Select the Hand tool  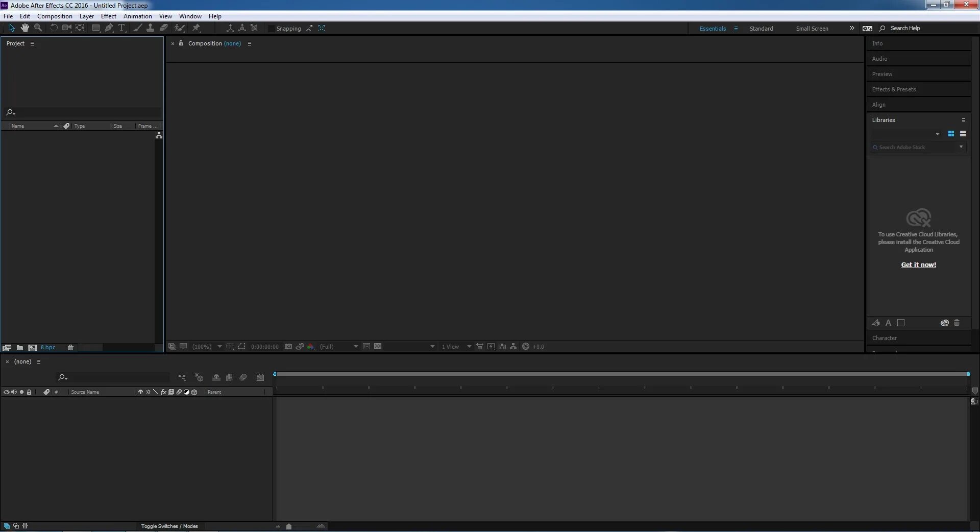(x=24, y=28)
